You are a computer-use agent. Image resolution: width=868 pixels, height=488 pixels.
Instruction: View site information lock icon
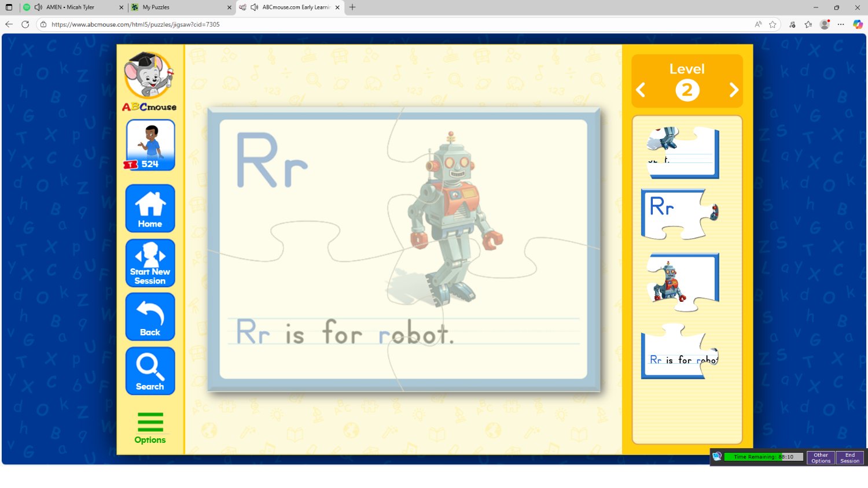(x=43, y=24)
